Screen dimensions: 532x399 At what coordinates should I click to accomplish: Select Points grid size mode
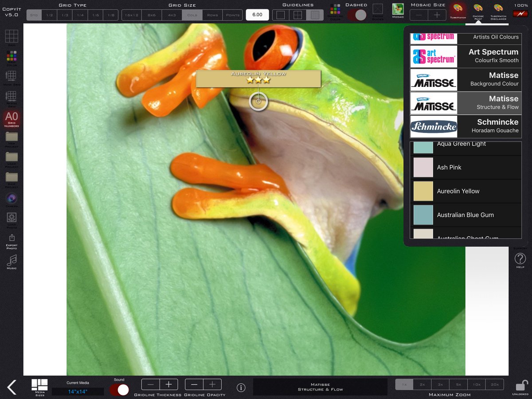(x=232, y=15)
